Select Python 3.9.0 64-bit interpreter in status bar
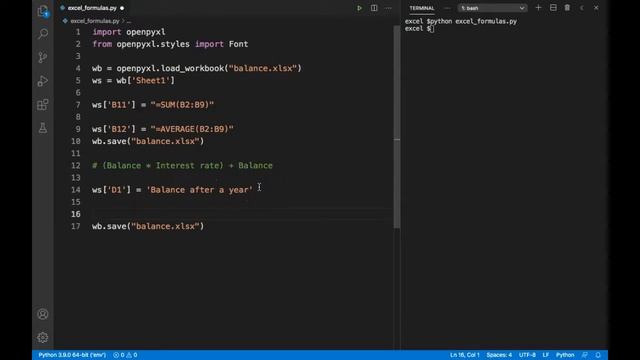640x360 pixels. pos(72,355)
